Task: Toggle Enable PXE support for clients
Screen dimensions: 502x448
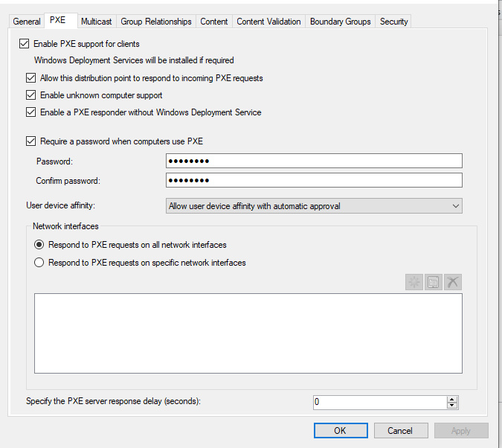Action: (x=25, y=44)
